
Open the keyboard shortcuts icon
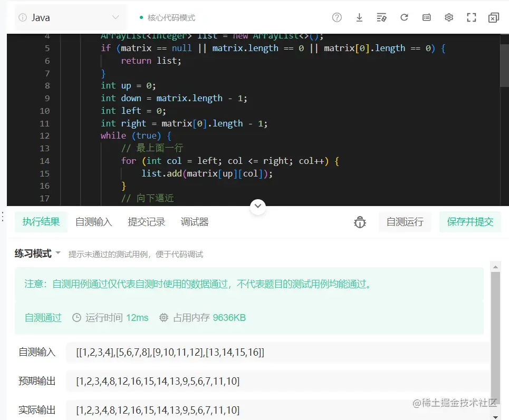click(x=427, y=17)
